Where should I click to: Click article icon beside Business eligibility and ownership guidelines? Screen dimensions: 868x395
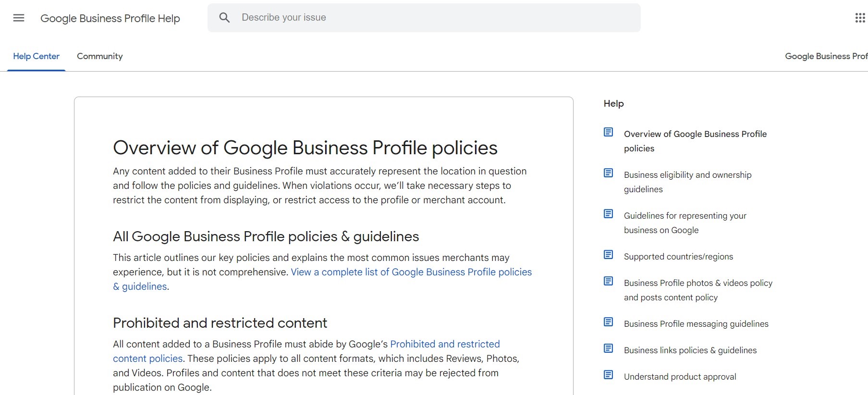608,173
